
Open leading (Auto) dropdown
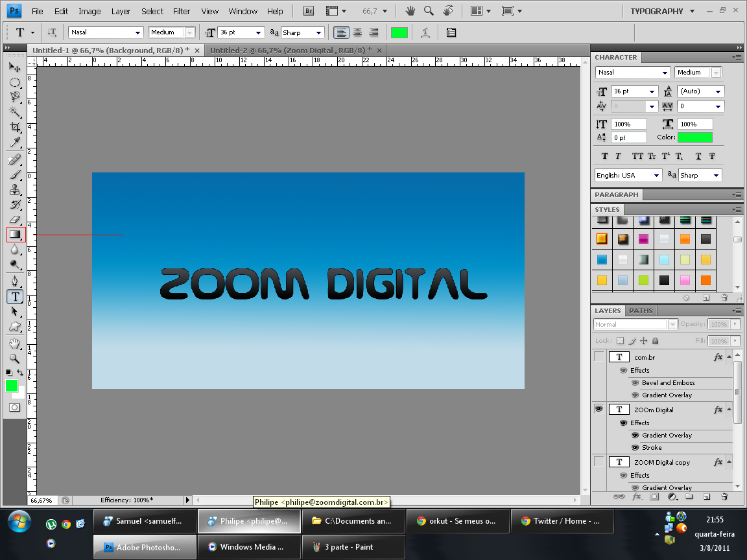718,91
